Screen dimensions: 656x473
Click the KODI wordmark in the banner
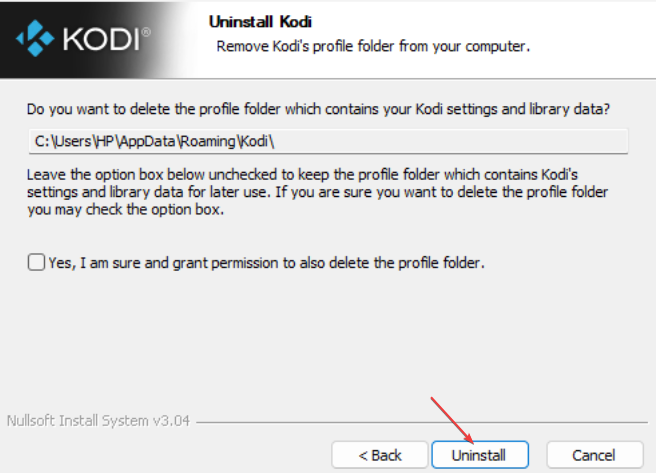101,40
